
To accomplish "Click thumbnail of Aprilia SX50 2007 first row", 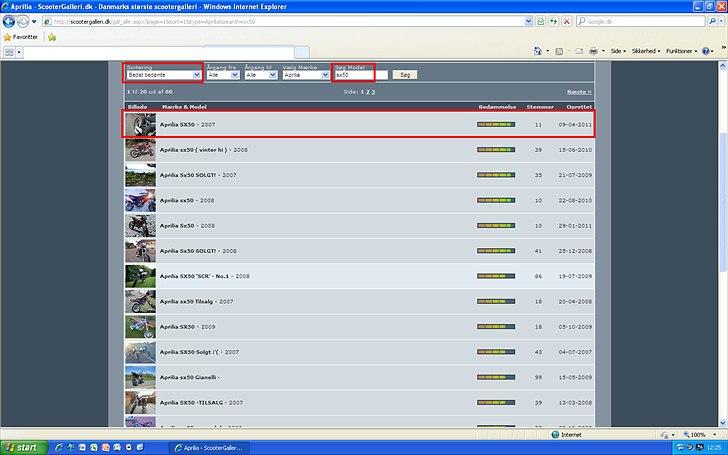I will (x=140, y=124).
